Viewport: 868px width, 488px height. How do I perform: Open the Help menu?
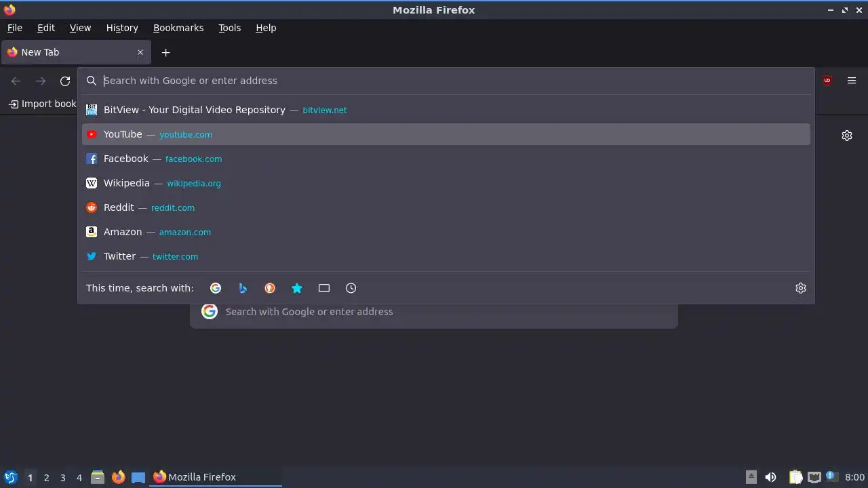pyautogui.click(x=266, y=28)
